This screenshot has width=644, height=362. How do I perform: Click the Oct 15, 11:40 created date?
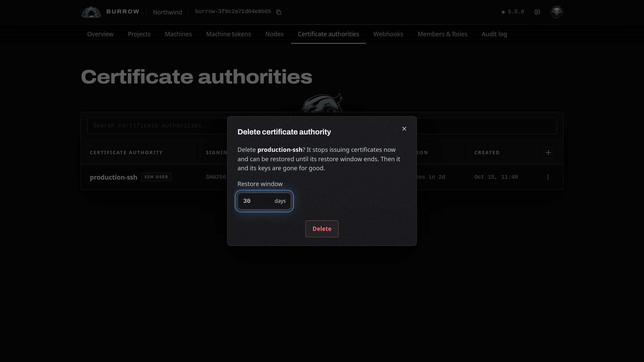[496, 177]
